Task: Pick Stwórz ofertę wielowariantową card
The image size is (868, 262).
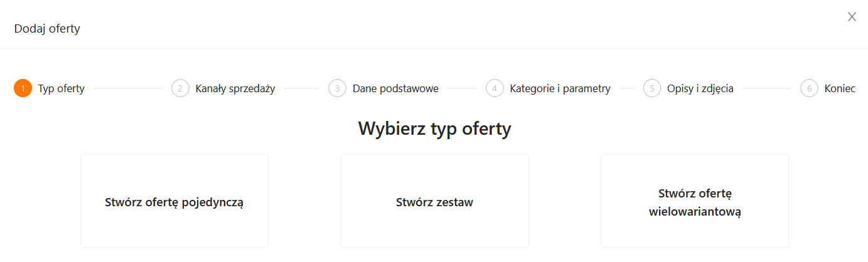Action: pos(695,202)
